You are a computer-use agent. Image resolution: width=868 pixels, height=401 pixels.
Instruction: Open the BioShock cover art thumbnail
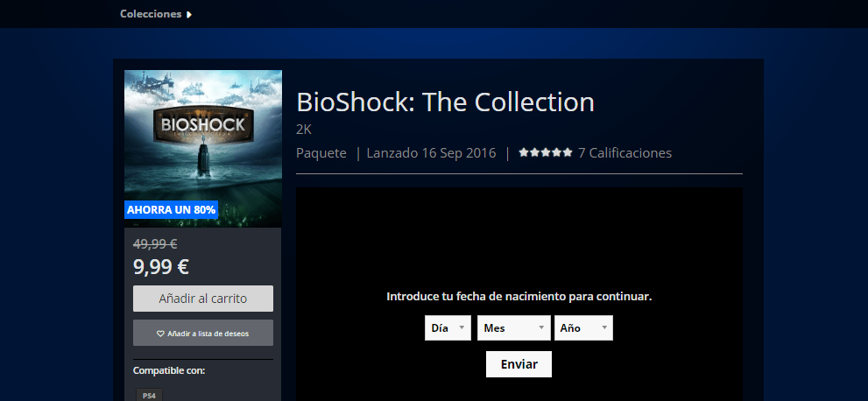(x=203, y=148)
